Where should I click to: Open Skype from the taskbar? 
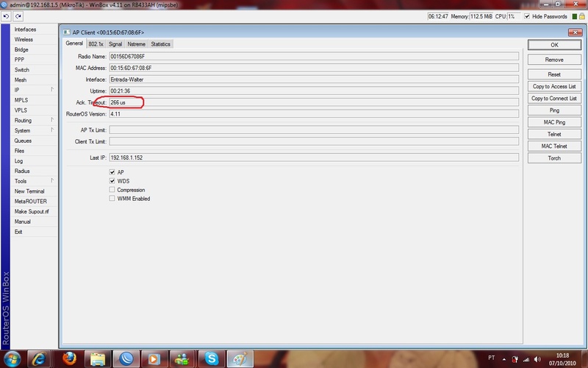click(x=212, y=359)
